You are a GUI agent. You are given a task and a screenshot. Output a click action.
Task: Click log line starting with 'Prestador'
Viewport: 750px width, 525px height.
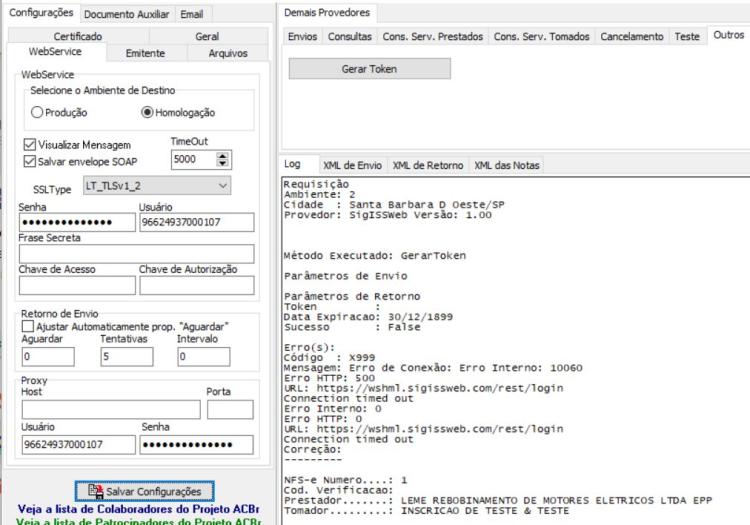[x=498, y=500]
